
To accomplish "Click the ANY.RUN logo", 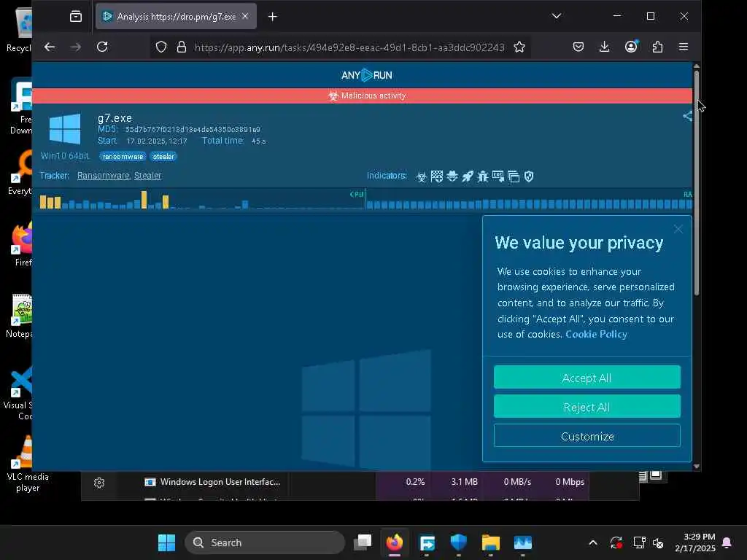I will point(366,75).
